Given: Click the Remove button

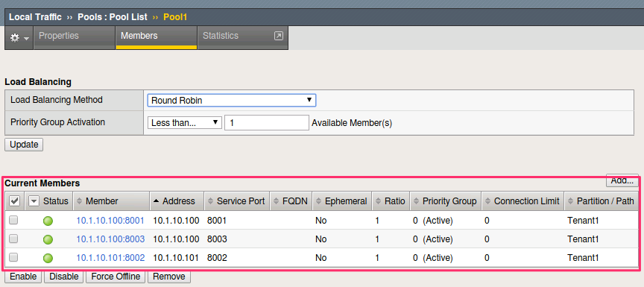Looking at the screenshot, I should pos(168,277).
